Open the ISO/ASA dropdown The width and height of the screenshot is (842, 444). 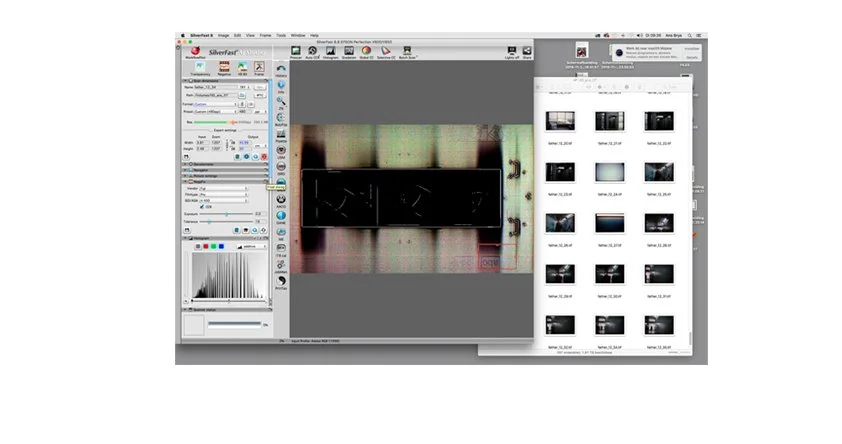(223, 200)
